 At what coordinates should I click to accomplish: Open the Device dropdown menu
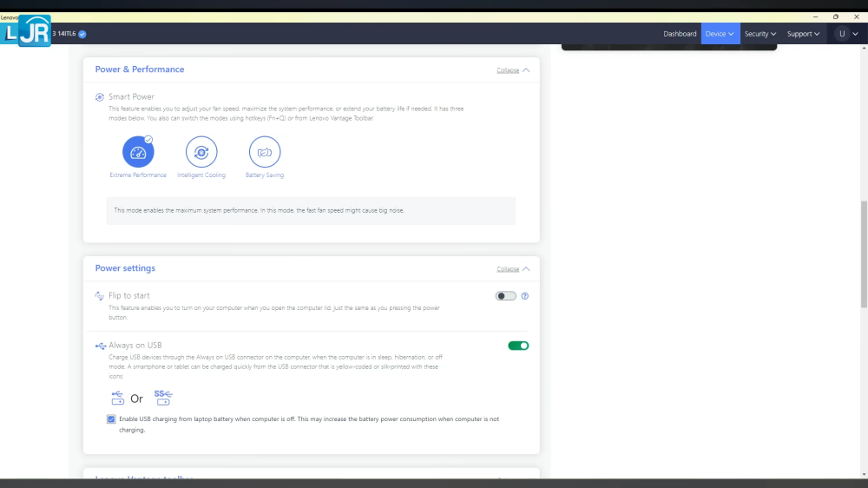[x=720, y=34]
